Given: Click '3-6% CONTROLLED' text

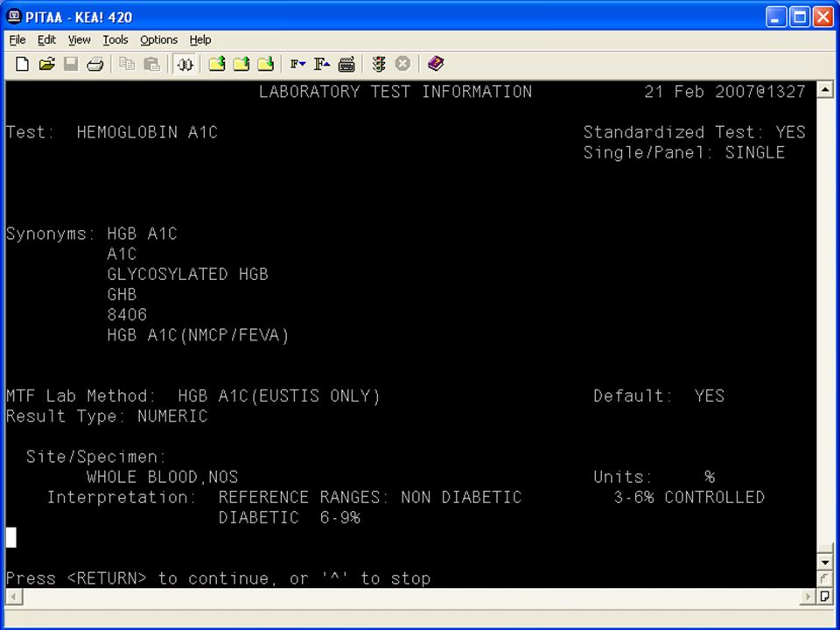Looking at the screenshot, I should 689,498.
